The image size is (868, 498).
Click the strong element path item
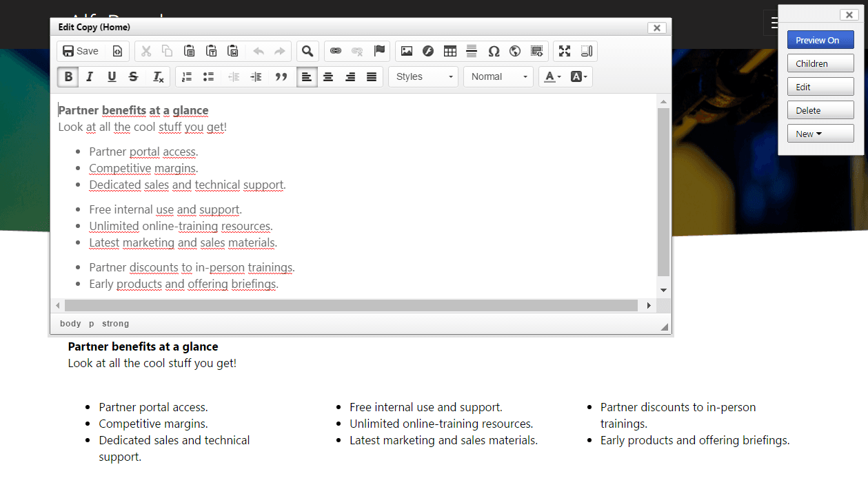116,324
